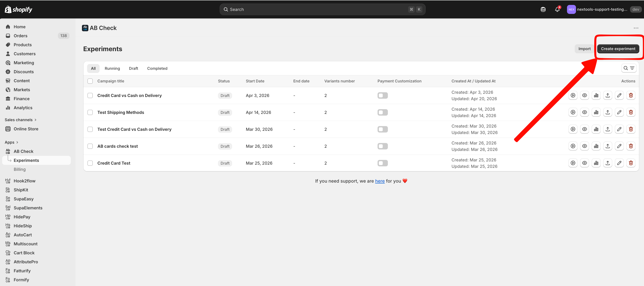This screenshot has height=286, width=644.
Task: Open analytics chart icon for AB cards check test
Action: pyautogui.click(x=596, y=146)
